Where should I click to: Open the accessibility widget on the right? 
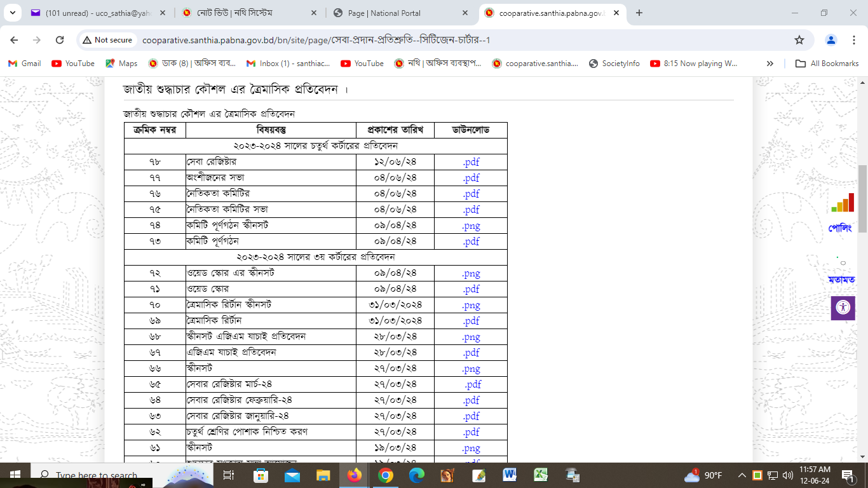point(843,308)
